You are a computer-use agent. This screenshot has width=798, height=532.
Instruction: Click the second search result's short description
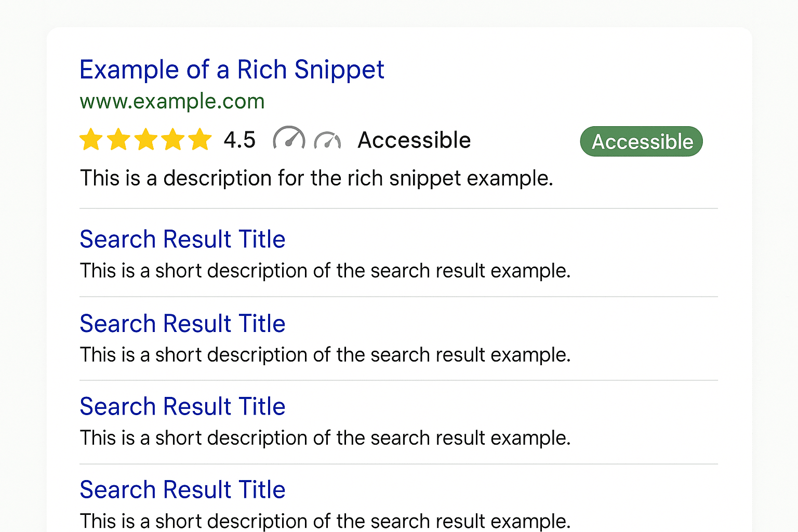325,355
